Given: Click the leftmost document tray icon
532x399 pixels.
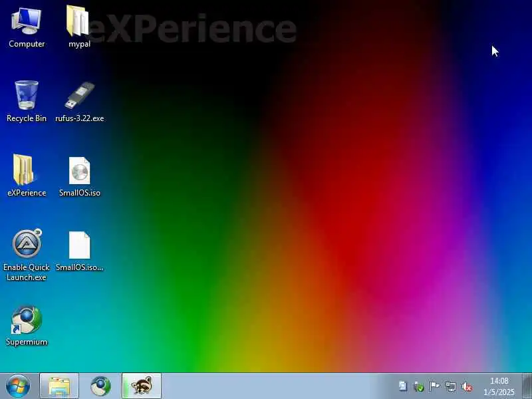Looking at the screenshot, I should (403, 386).
